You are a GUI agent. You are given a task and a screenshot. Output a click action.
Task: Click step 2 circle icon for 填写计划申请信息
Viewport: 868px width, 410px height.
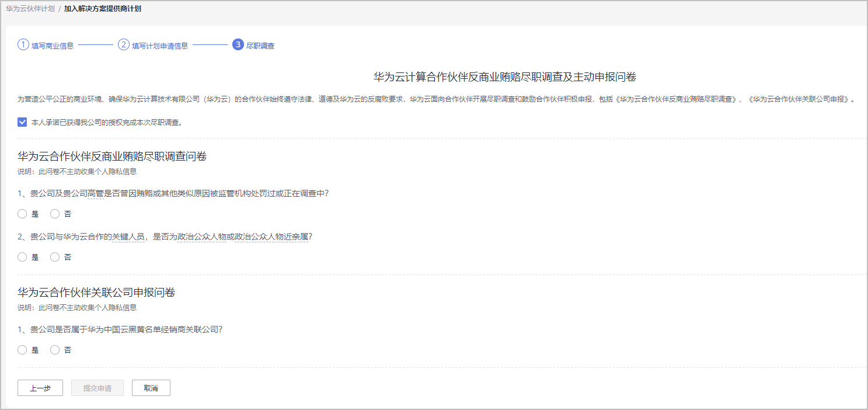124,45
